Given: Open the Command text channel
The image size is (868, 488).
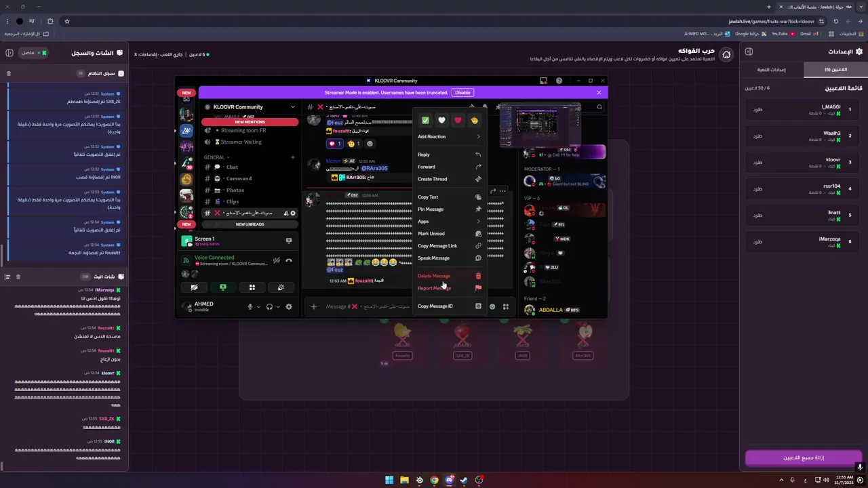Looking at the screenshot, I should (x=250, y=178).
